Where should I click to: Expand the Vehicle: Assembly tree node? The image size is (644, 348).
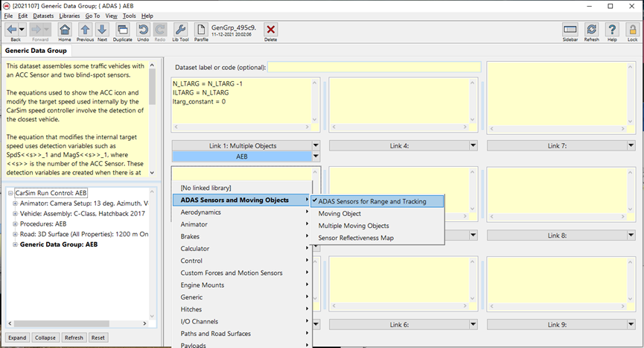click(x=15, y=213)
